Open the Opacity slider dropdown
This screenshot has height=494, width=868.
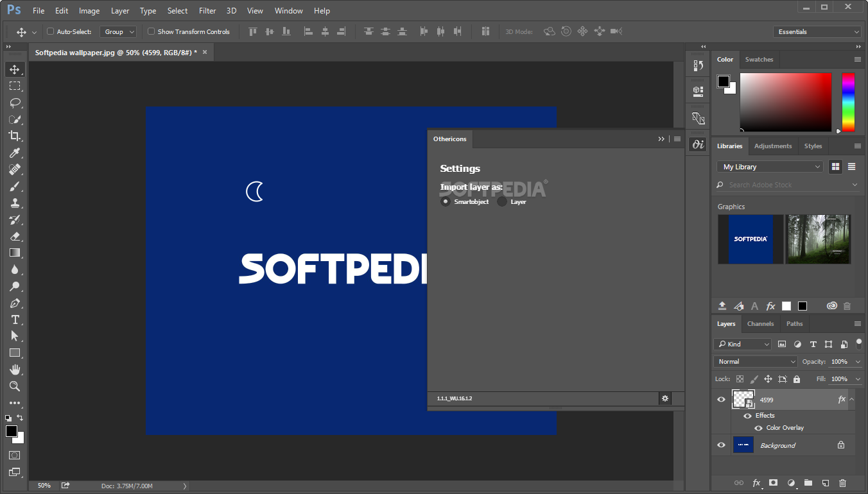click(x=858, y=362)
